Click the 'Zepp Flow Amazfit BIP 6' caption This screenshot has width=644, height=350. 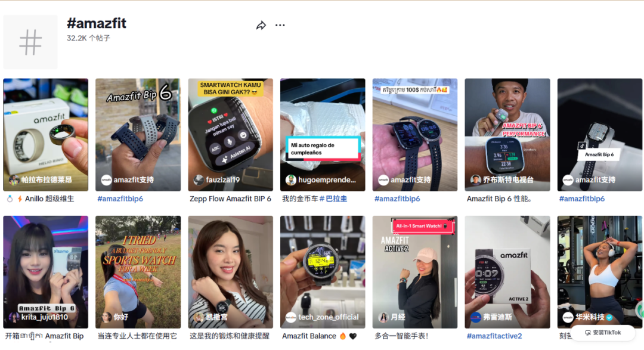click(230, 199)
